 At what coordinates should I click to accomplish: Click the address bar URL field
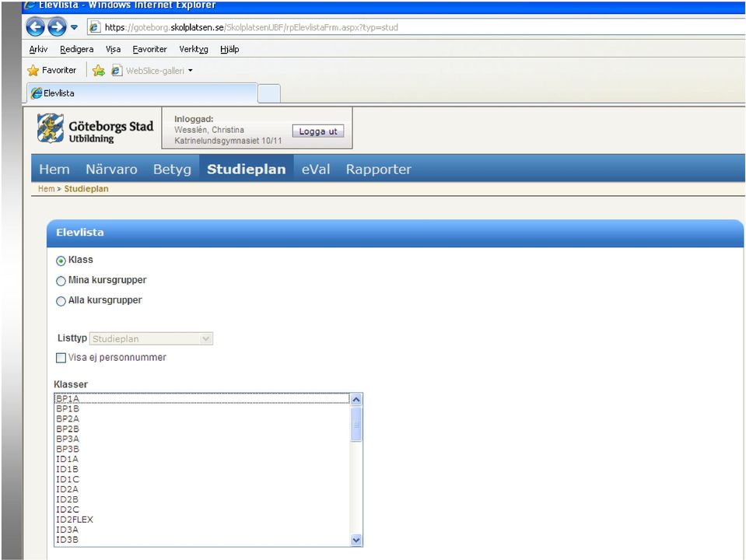click(x=416, y=27)
